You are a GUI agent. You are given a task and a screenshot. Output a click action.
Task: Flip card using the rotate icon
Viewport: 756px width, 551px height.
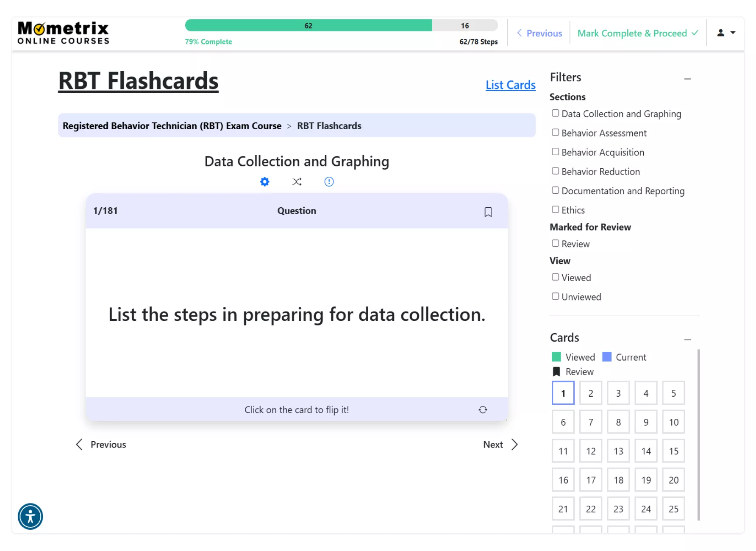pos(483,410)
